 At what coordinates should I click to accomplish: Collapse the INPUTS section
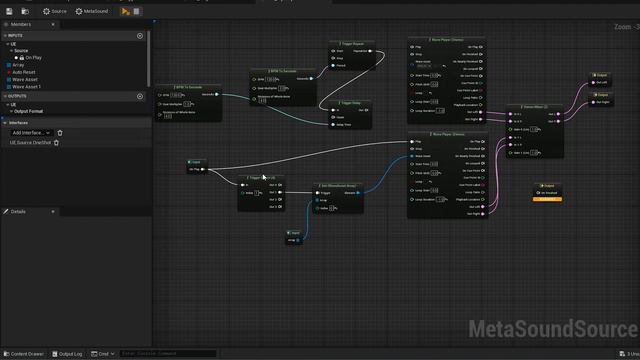point(5,36)
